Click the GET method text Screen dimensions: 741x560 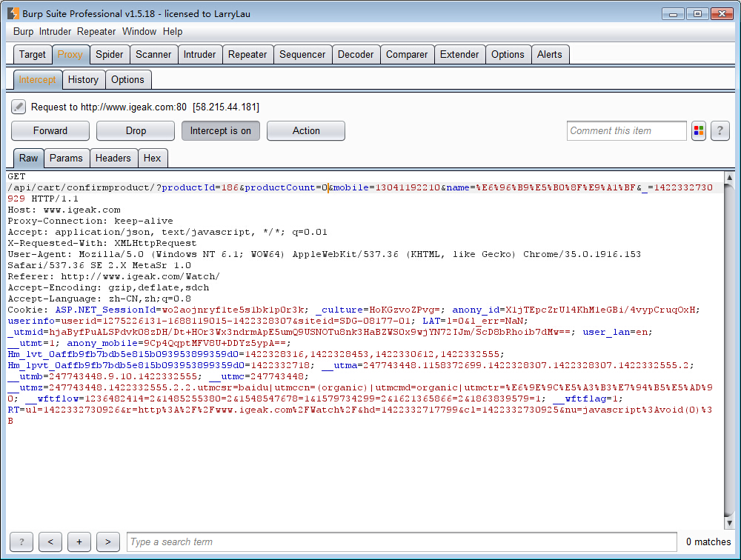[16, 176]
